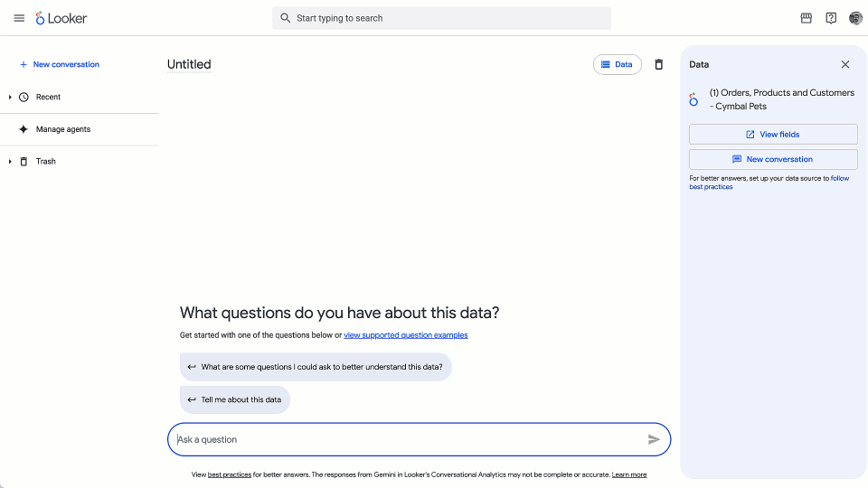
Task: Open the Help menu icon
Action: 831,18
